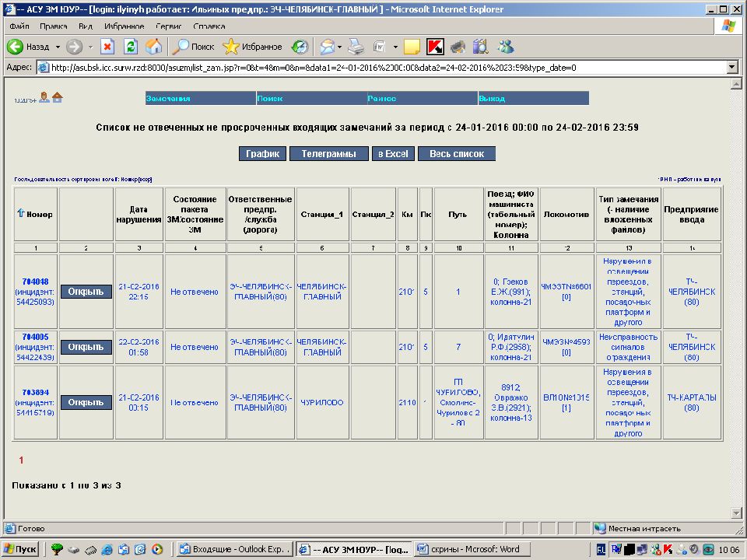Screen dimensions: 747x560
Task: Stop page loading with red X icon
Action: (107, 47)
